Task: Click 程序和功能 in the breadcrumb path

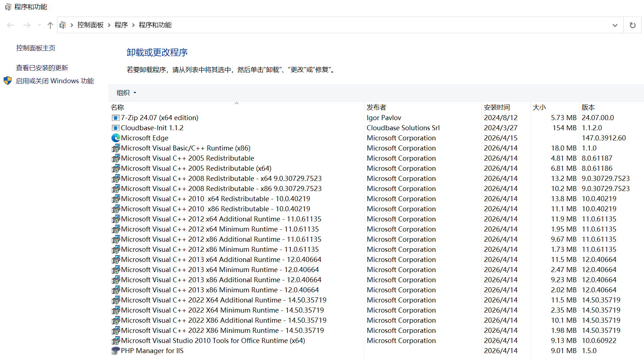Action: click(x=155, y=25)
